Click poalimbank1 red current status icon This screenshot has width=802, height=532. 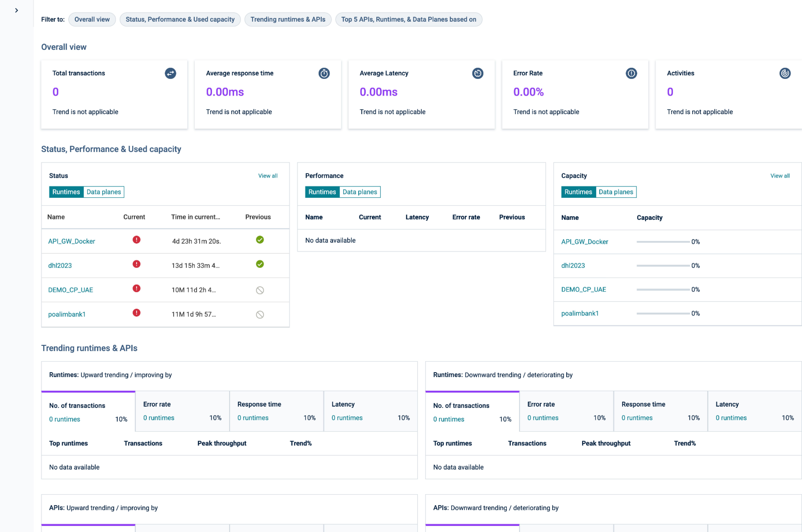(136, 313)
